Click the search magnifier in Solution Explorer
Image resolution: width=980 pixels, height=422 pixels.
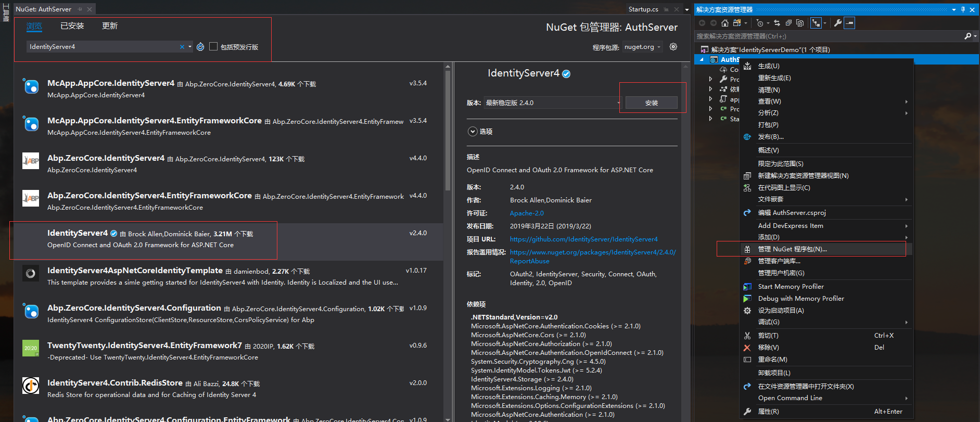pyautogui.click(x=968, y=36)
